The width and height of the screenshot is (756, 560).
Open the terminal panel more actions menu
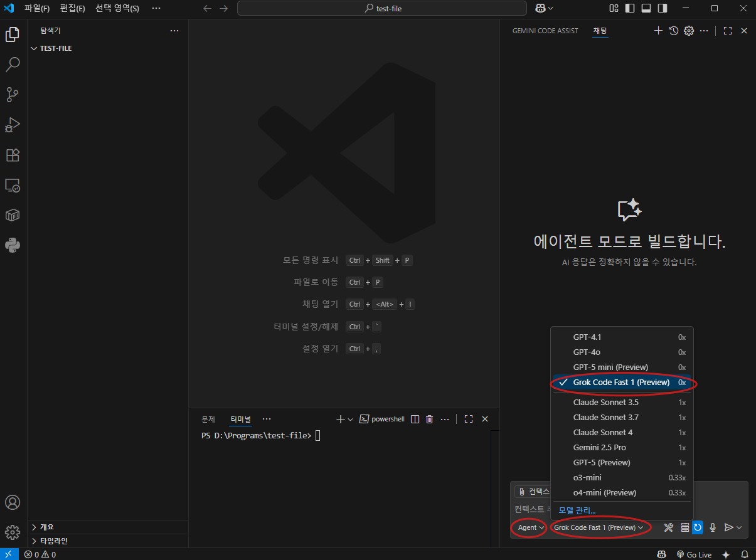[x=445, y=419]
